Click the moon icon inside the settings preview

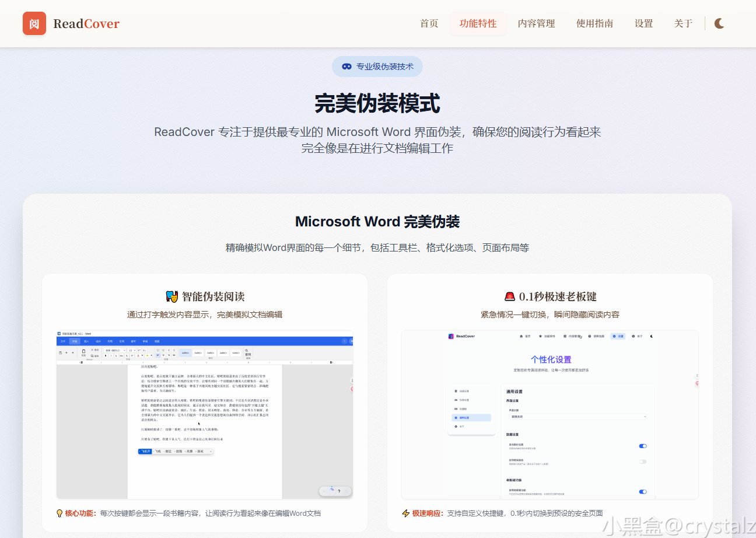coord(652,336)
